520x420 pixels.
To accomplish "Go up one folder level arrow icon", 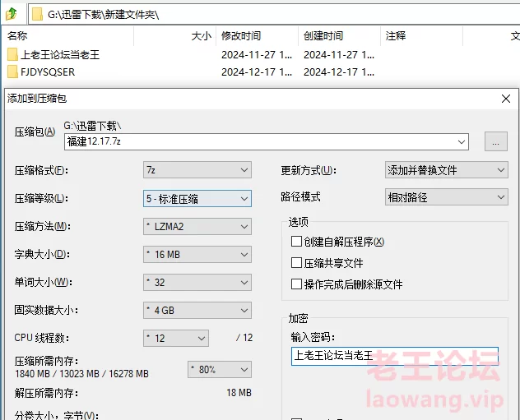I will coord(12,14).
